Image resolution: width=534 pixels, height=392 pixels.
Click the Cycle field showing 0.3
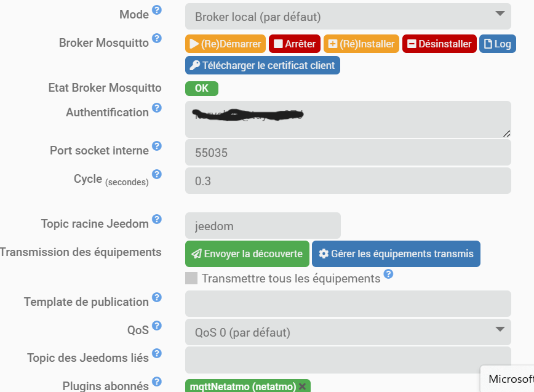click(x=348, y=181)
